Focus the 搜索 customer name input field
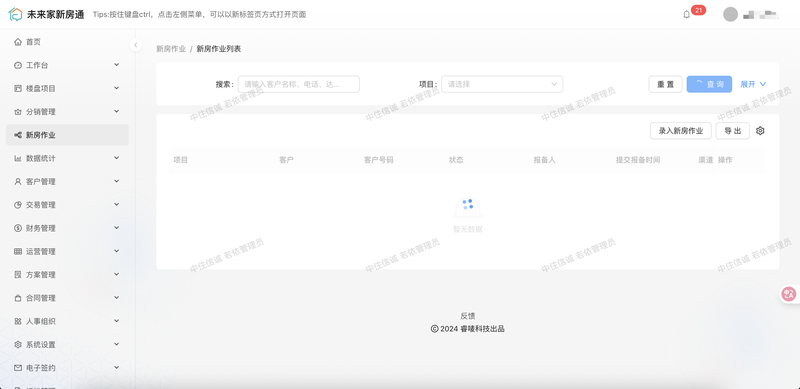This screenshot has height=389, width=800. pos(299,84)
